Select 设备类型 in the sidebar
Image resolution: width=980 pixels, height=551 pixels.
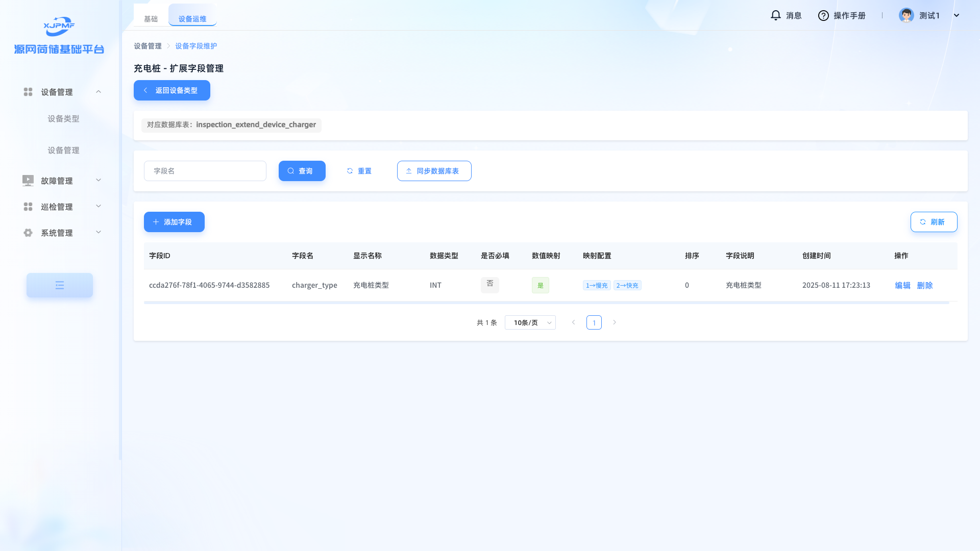tap(63, 118)
